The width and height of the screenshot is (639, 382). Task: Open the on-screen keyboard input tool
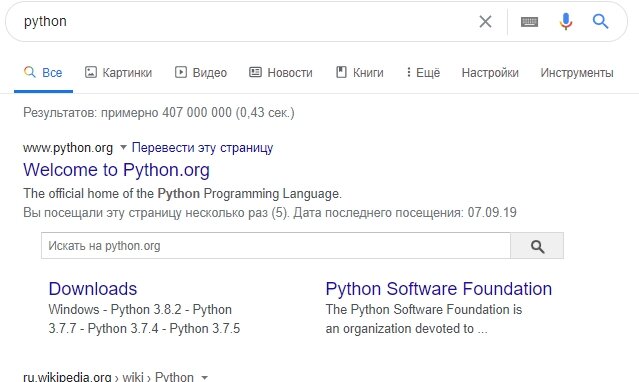point(529,22)
